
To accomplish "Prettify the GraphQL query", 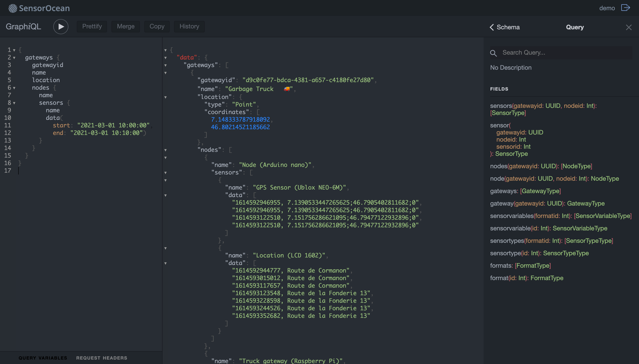I will [x=92, y=26].
